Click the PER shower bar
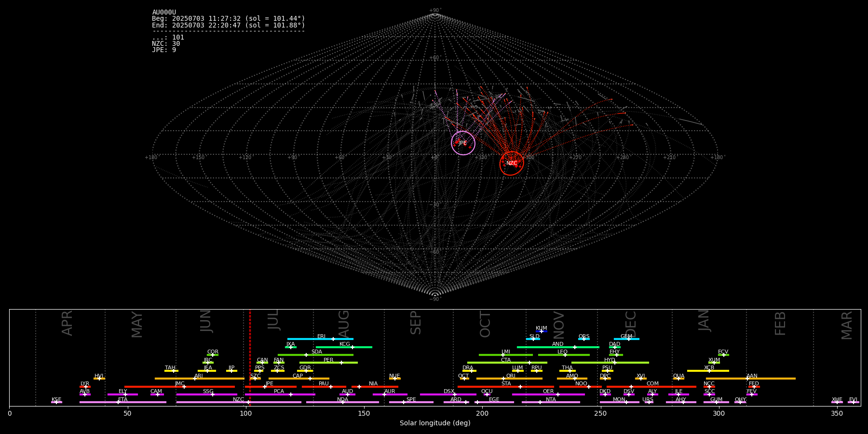The image size is (868, 434). [328, 363]
